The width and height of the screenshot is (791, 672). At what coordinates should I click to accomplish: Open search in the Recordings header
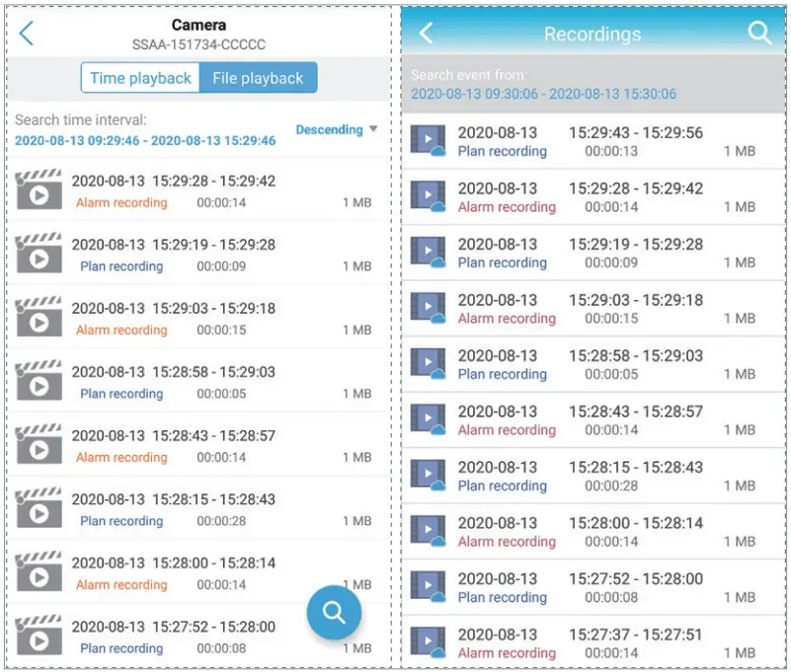click(x=759, y=34)
